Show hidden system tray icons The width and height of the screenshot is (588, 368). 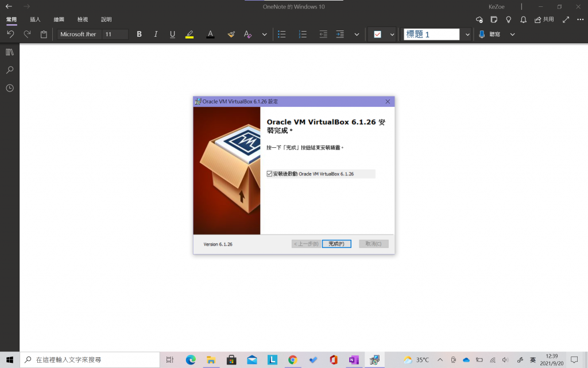440,360
